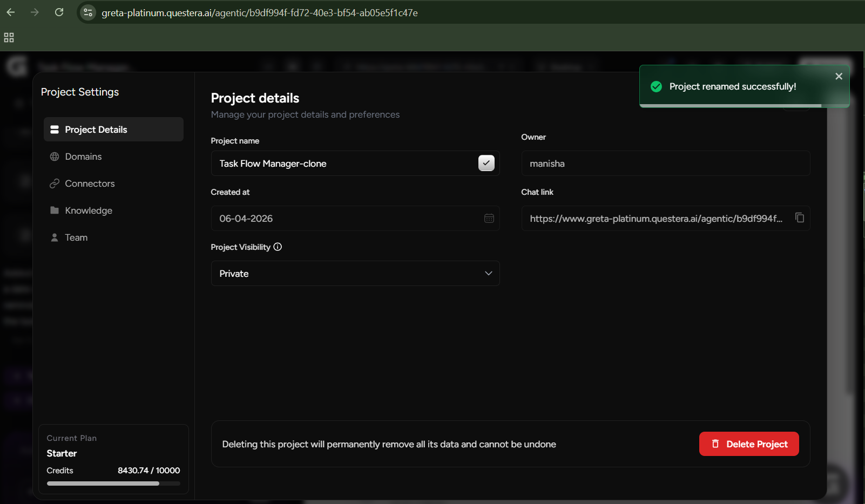Open the calendar icon in Created at
The height and width of the screenshot is (504, 865).
click(x=489, y=219)
